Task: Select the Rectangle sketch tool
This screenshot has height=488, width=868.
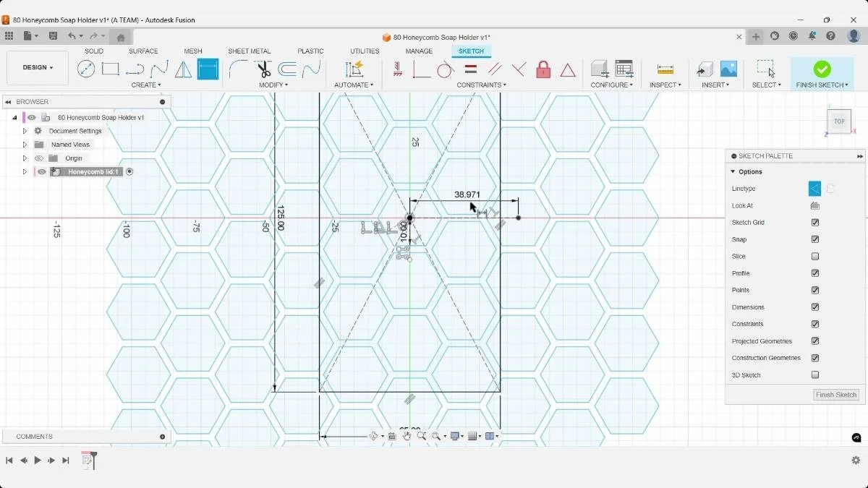Action: (110, 69)
